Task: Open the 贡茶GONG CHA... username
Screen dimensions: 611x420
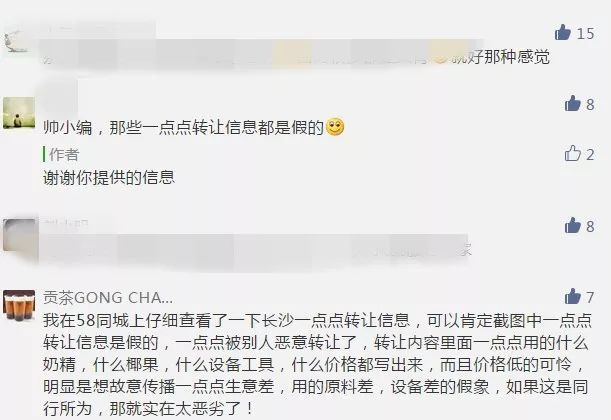Action: pos(108,298)
